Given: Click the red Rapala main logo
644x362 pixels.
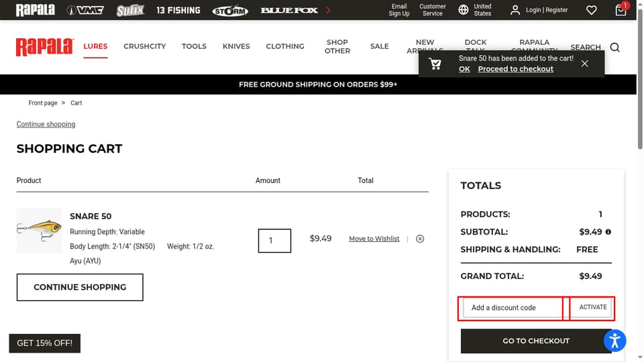Looking at the screenshot, I should (x=45, y=47).
